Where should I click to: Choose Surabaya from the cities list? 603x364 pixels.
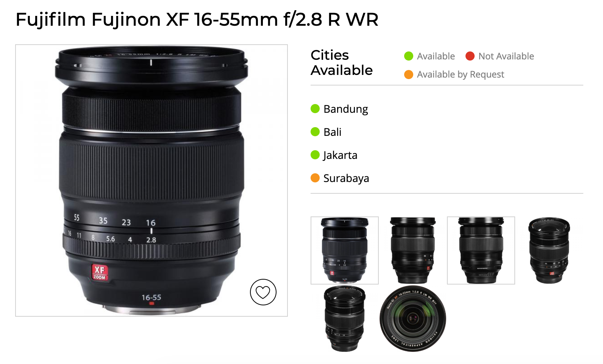click(346, 178)
